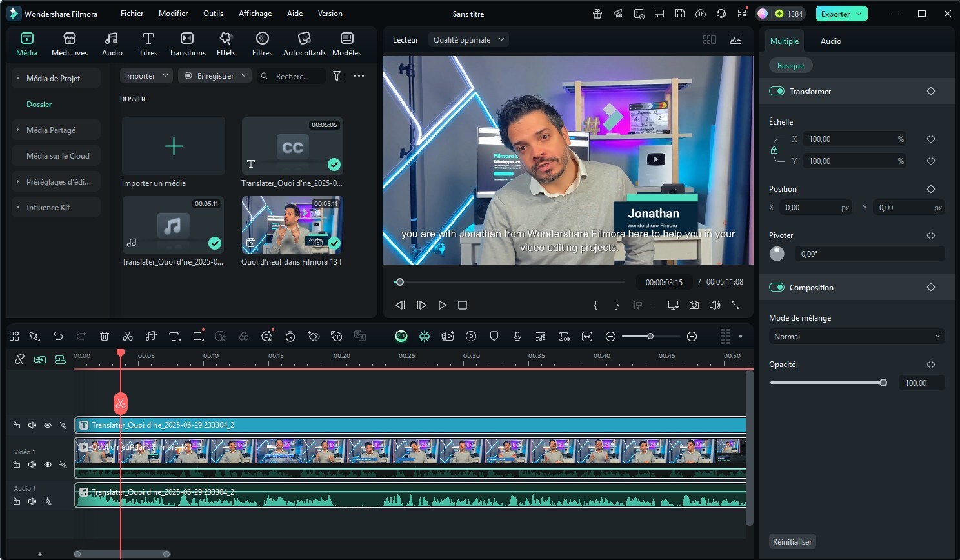Click the player play button

pos(442,305)
